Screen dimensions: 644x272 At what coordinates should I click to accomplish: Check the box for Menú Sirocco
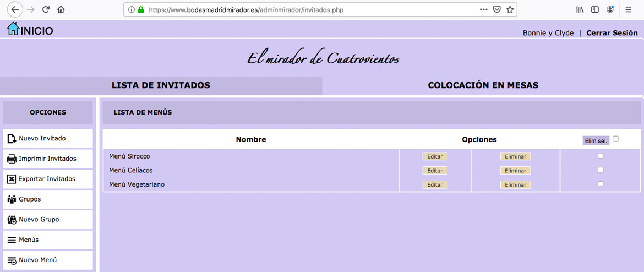coord(601,156)
